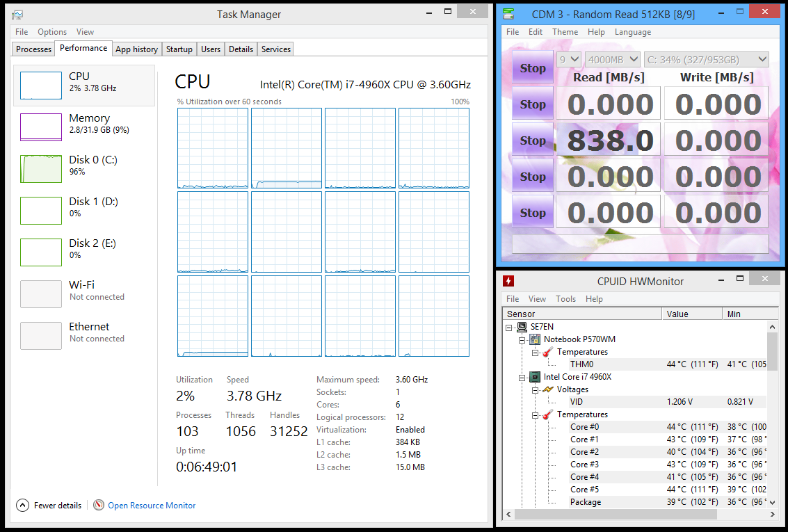Click the topmost Stop button in CDM
The image size is (788, 532).
click(x=533, y=67)
